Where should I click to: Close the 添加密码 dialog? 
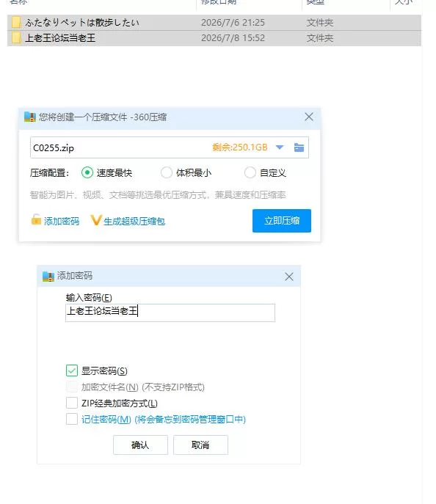(x=289, y=277)
